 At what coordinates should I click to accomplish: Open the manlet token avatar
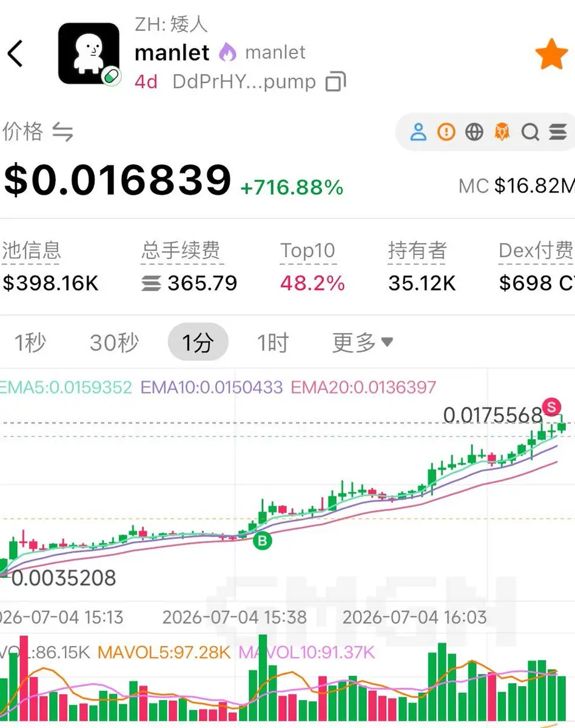89,53
